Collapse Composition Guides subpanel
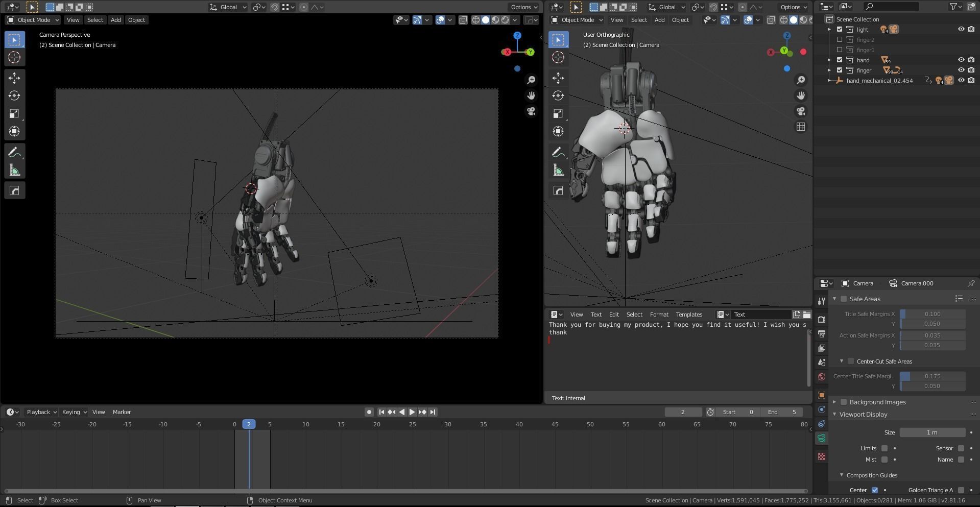This screenshot has width=980, height=507. click(842, 475)
